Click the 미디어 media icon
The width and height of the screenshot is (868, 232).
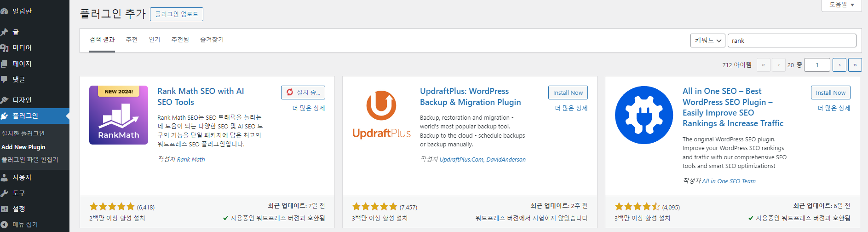(x=4, y=47)
